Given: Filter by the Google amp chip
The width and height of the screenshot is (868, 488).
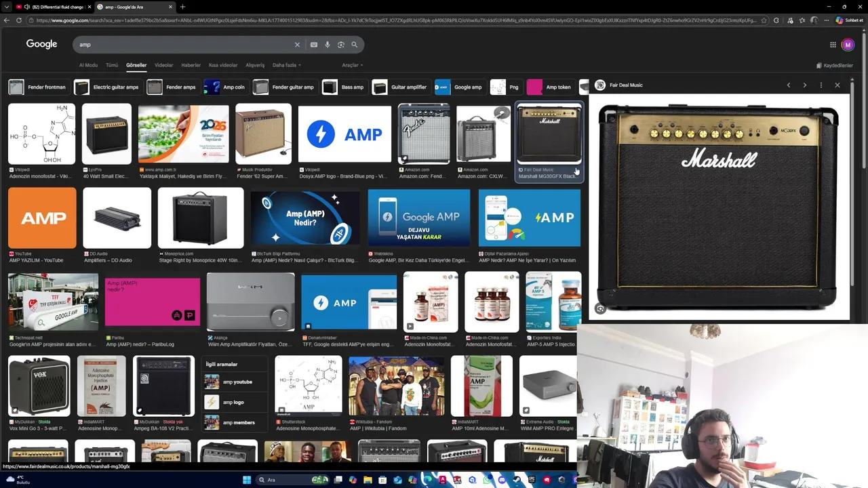Looking at the screenshot, I should tap(460, 87).
